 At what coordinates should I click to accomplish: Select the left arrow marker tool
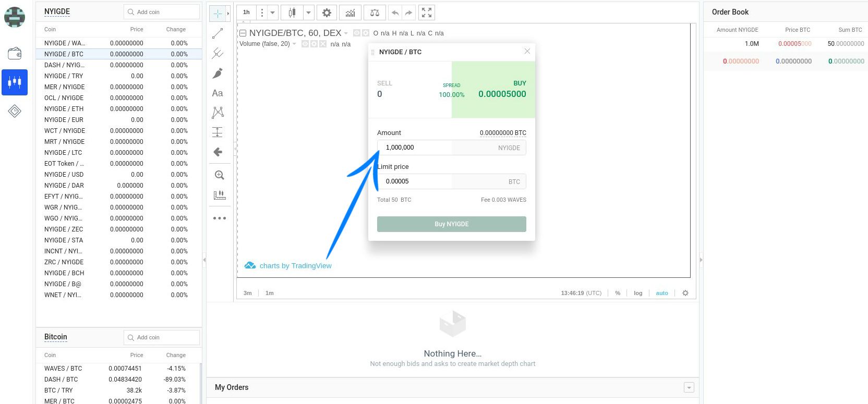click(218, 152)
